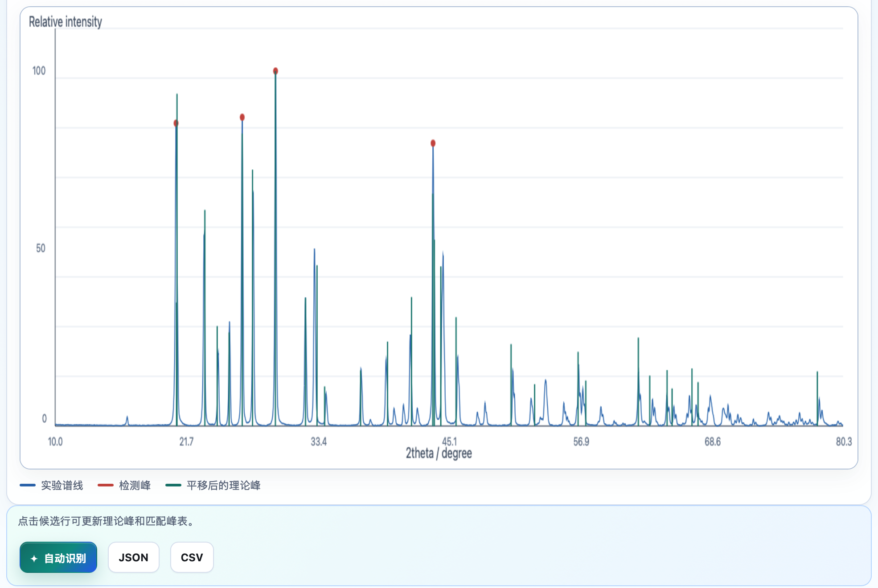Click the x-axis tick label 68.6
This screenshot has height=588, width=878.
(x=712, y=441)
